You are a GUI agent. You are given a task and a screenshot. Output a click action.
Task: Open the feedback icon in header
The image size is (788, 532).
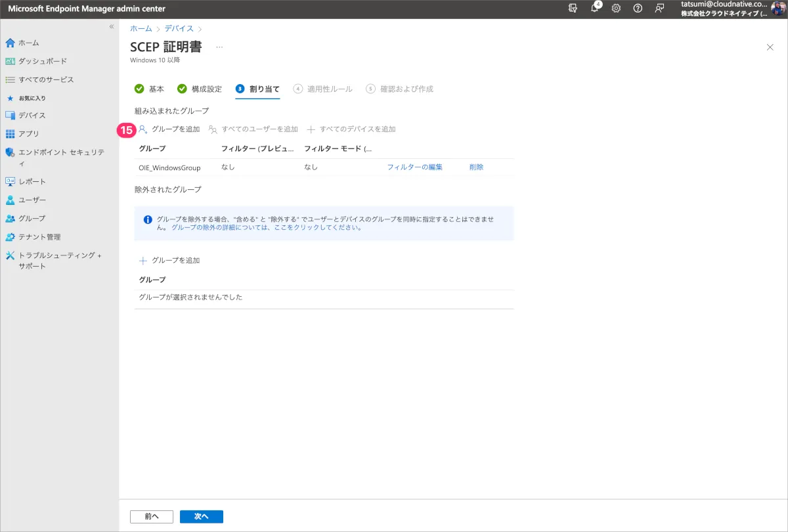pos(659,9)
